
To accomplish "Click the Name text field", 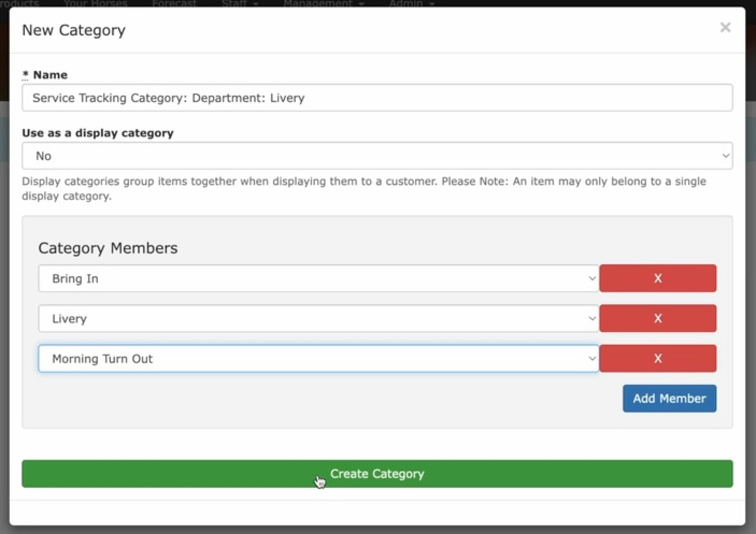I will tap(377, 98).
